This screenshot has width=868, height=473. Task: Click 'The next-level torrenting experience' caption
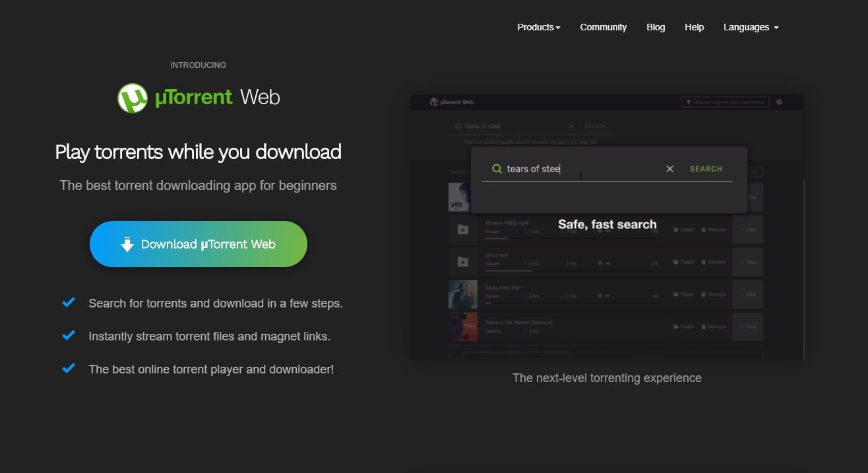coord(607,378)
